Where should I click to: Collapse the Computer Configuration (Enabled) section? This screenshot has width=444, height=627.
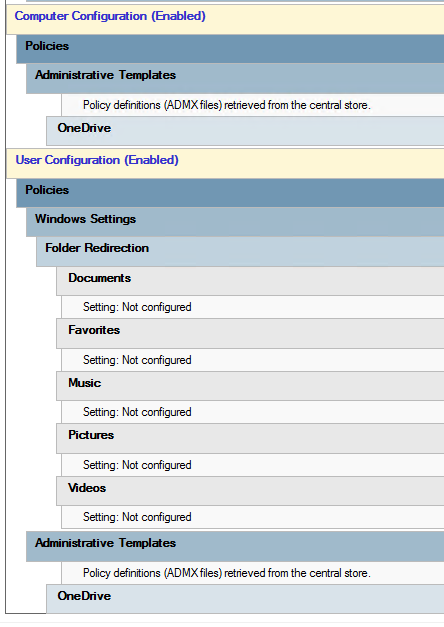tap(225, 19)
